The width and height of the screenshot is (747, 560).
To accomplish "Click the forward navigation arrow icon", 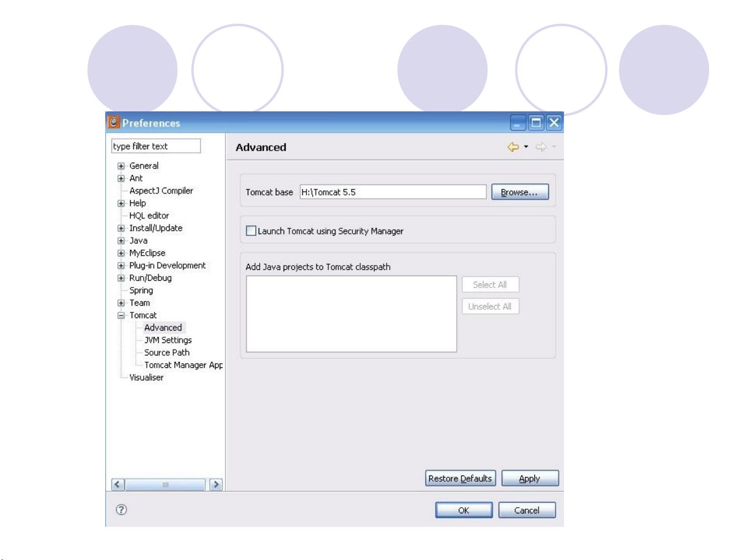I will (x=541, y=147).
